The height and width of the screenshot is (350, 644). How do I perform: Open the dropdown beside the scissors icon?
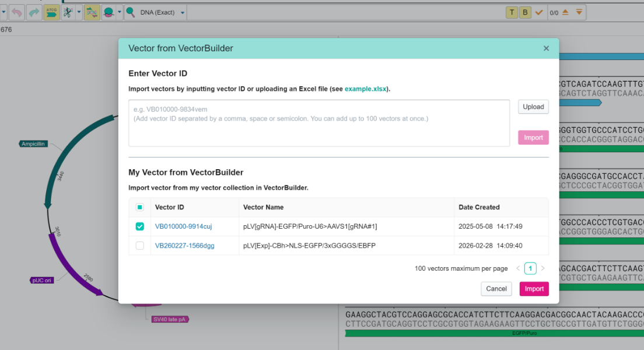click(x=79, y=12)
